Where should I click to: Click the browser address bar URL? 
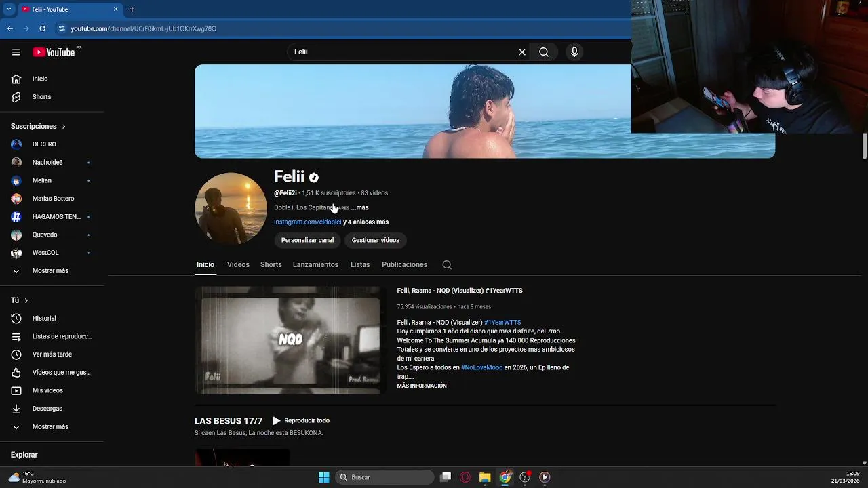144,28
